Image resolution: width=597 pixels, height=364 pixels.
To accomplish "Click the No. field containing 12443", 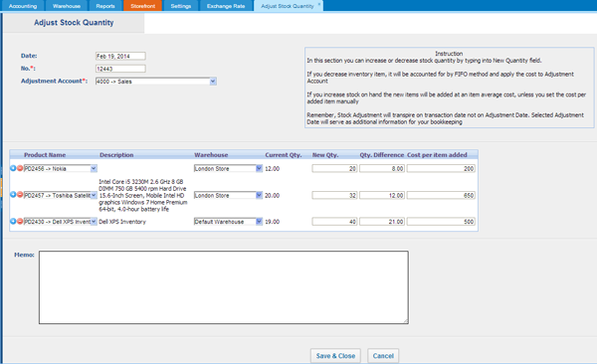I will pos(120,69).
